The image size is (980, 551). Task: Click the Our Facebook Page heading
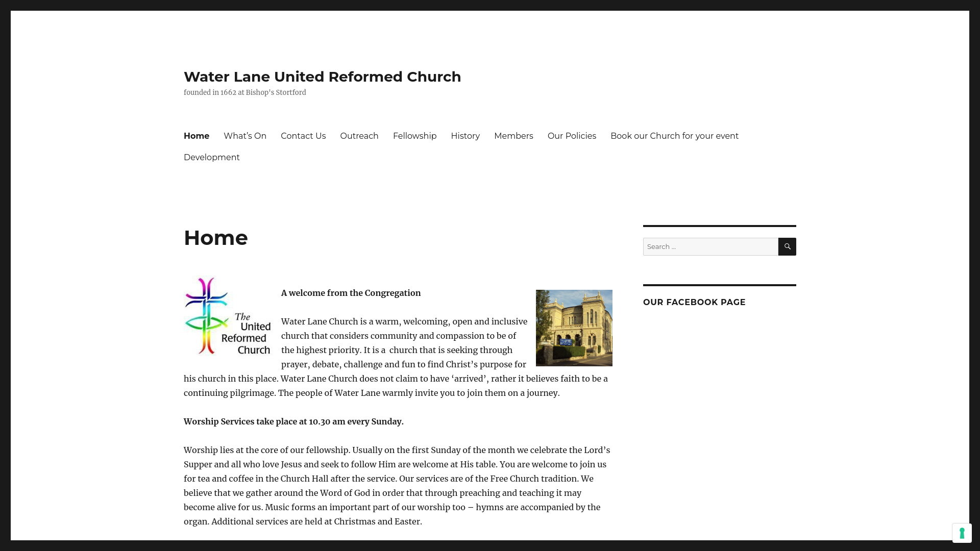pos(694,302)
